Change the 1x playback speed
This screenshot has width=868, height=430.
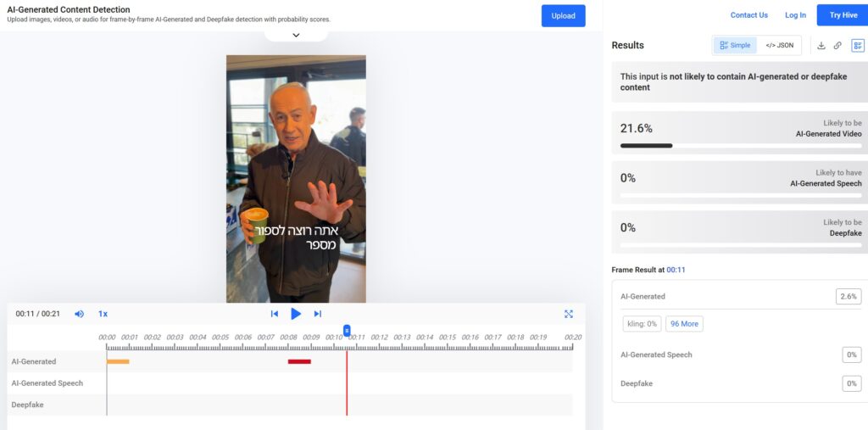[x=103, y=314]
